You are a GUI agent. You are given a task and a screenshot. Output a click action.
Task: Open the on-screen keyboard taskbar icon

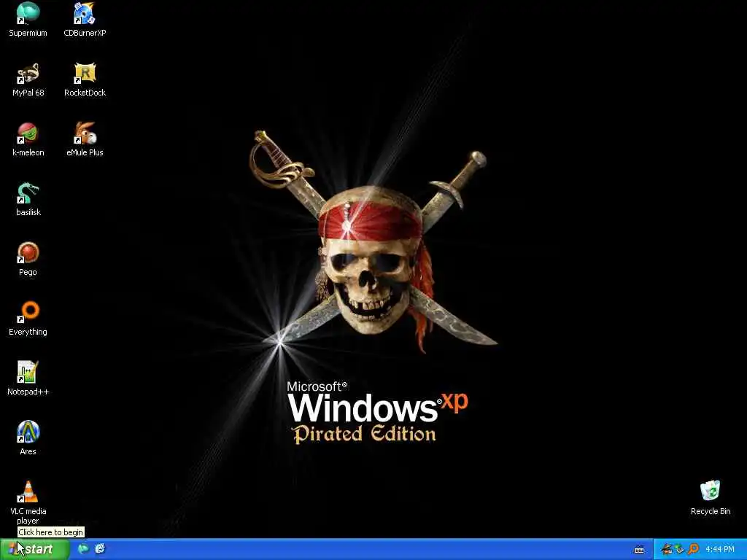[x=639, y=550]
